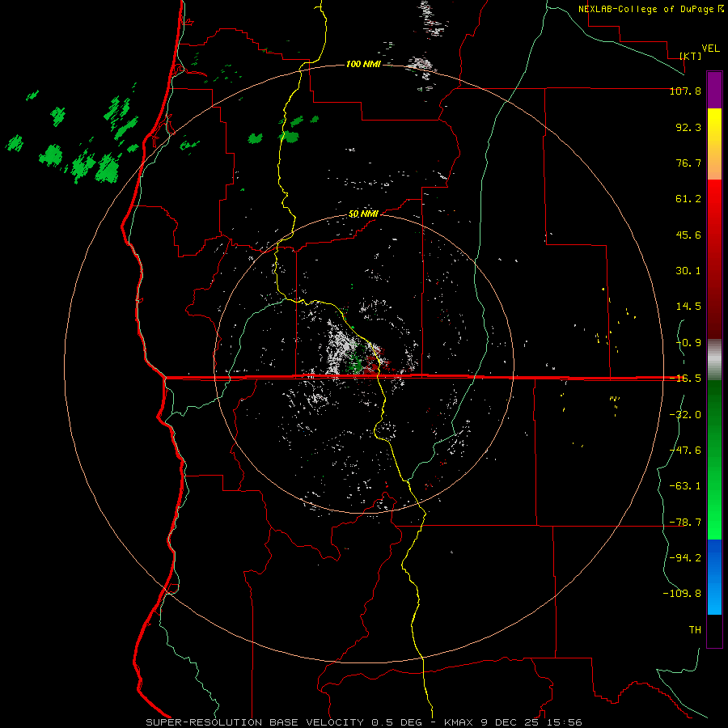Click the 15:56 timestamp in the caption

coord(565,722)
